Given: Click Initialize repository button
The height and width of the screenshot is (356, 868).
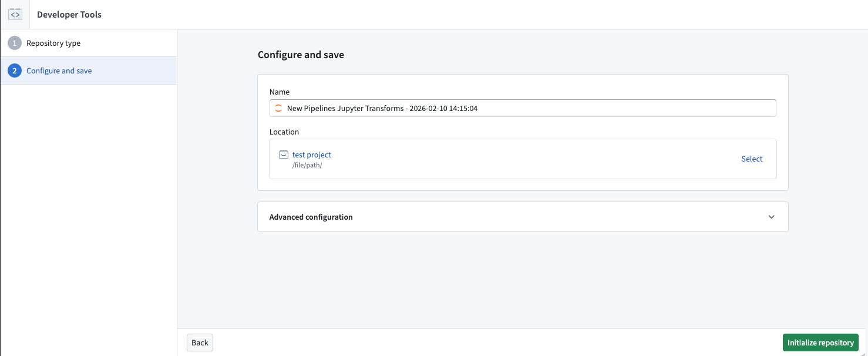Looking at the screenshot, I should [x=820, y=342].
